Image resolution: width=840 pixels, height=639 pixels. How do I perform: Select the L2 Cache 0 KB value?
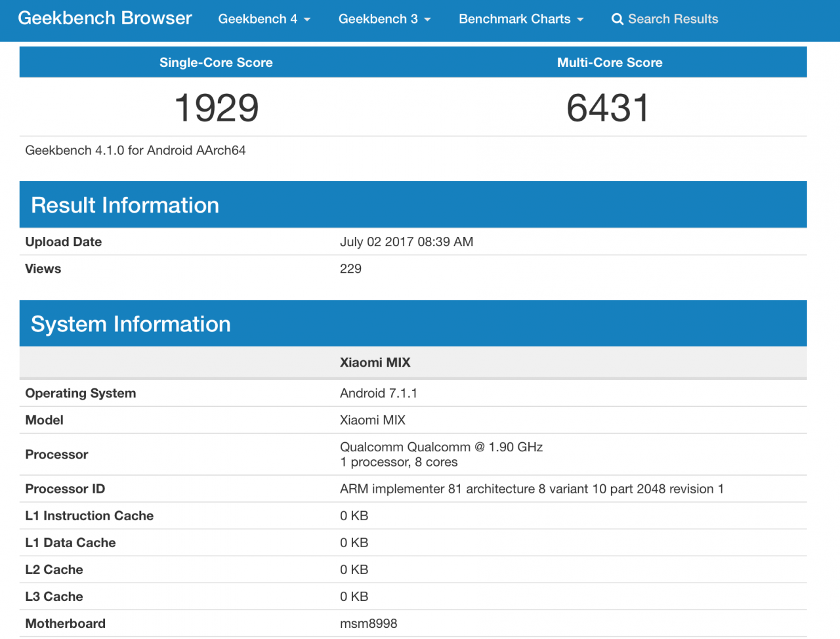(354, 569)
